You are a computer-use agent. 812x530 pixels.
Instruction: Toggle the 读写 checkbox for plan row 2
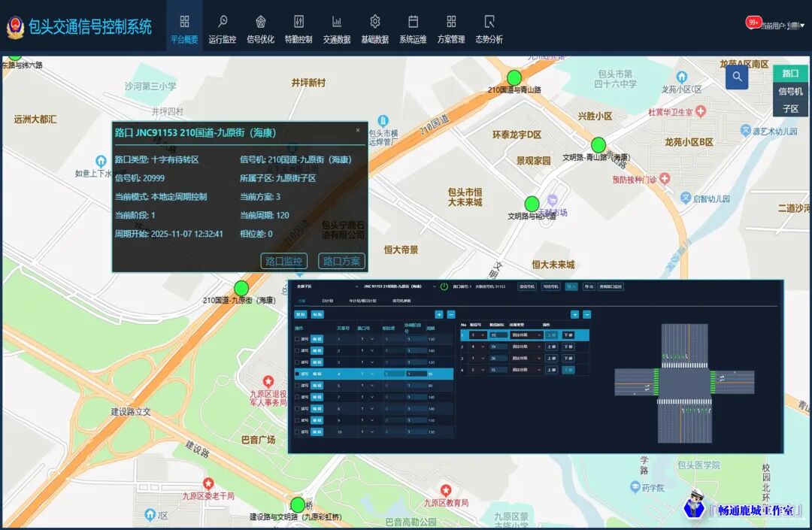(297, 350)
